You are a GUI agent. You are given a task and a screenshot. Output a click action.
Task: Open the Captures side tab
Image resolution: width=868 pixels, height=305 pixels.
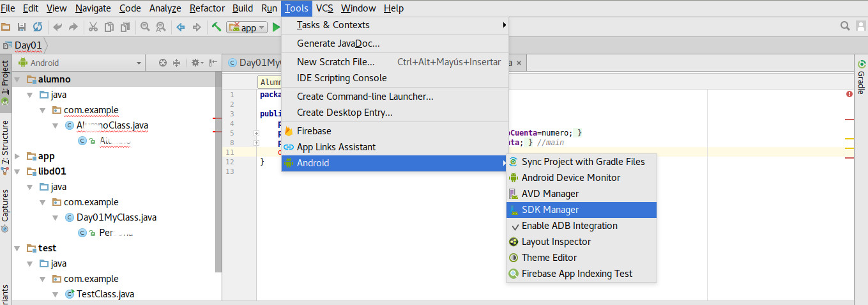[x=5, y=210]
